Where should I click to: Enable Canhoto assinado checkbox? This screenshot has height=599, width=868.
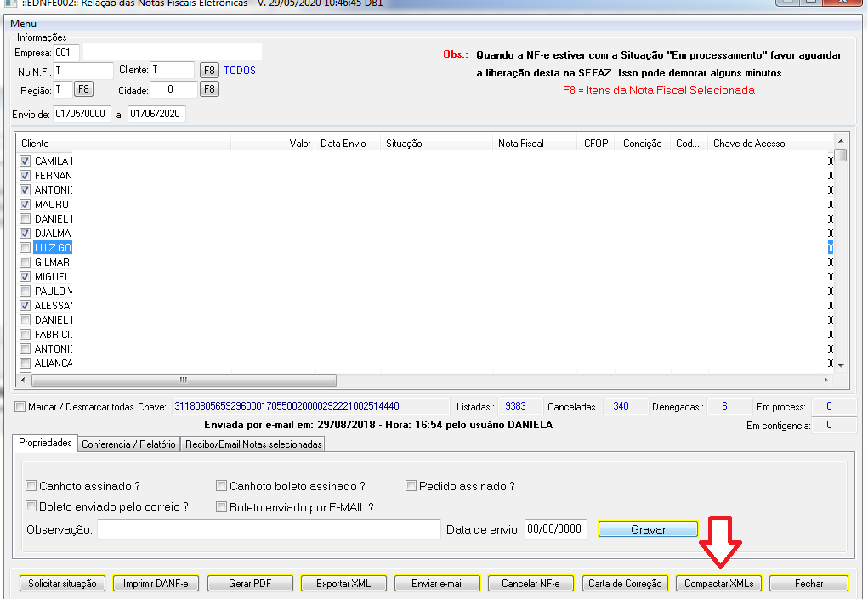(x=31, y=487)
